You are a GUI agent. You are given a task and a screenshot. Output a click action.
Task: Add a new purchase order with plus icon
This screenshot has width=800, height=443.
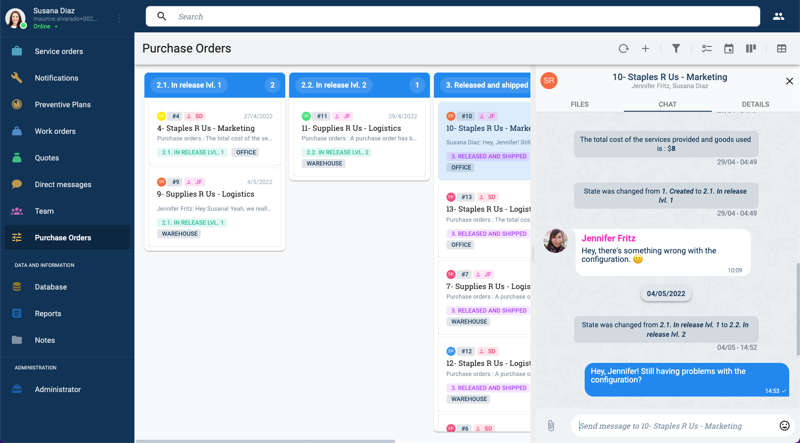pyautogui.click(x=645, y=48)
